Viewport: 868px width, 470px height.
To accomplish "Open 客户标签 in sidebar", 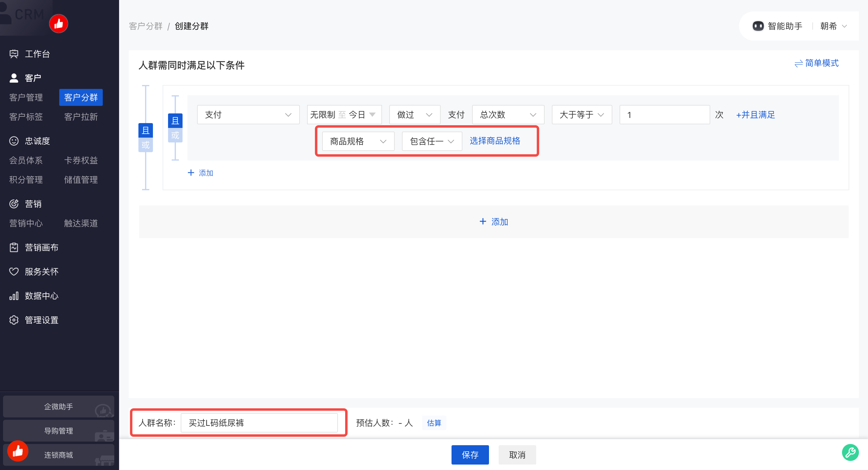I will pos(26,117).
